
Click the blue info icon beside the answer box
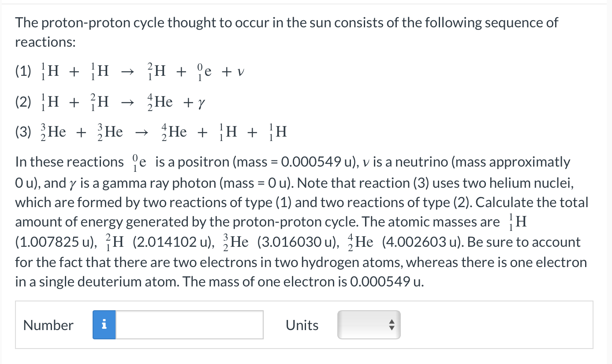click(104, 325)
